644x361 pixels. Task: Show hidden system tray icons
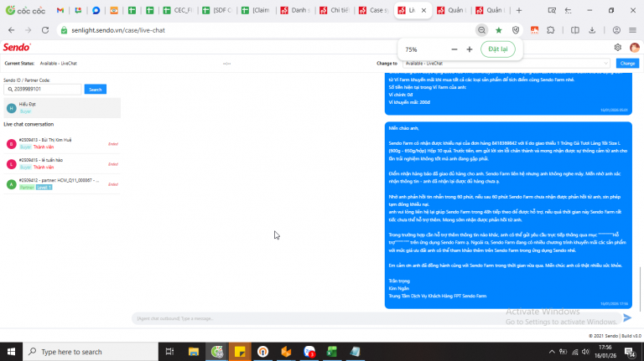552,352
